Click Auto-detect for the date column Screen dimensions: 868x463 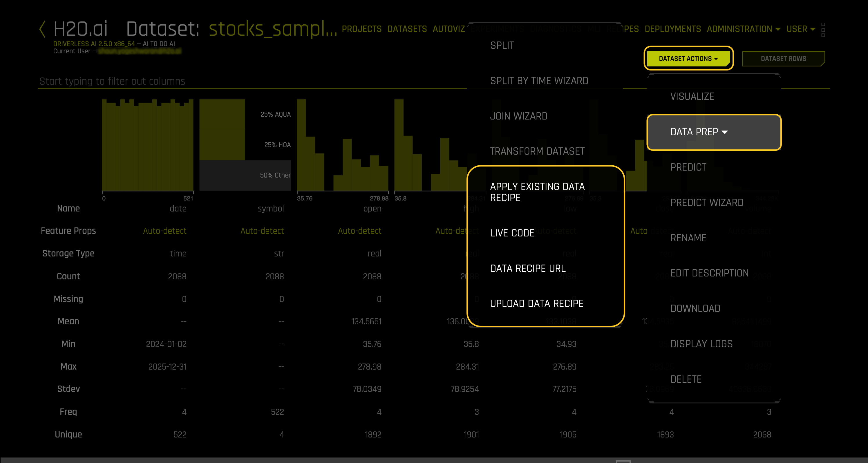point(164,231)
